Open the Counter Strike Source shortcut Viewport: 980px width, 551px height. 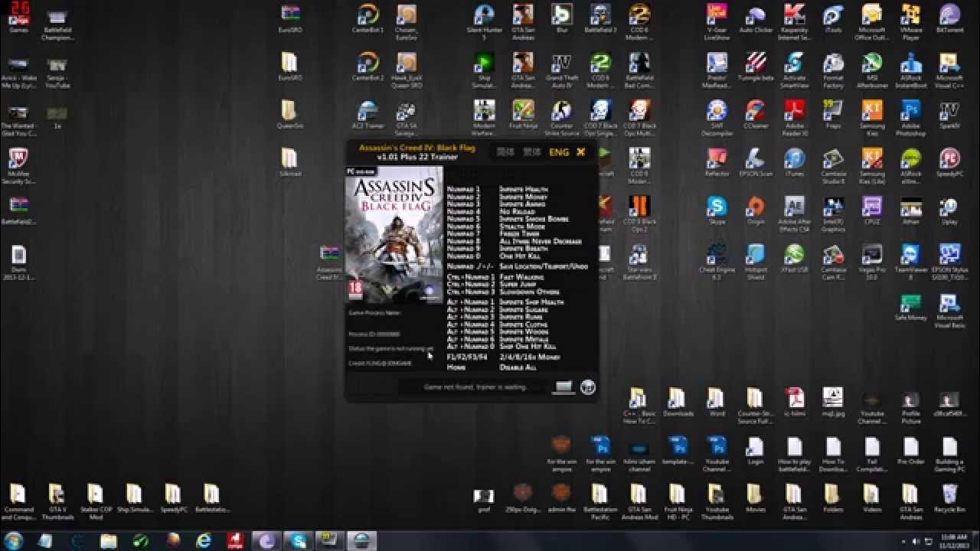pos(562,118)
